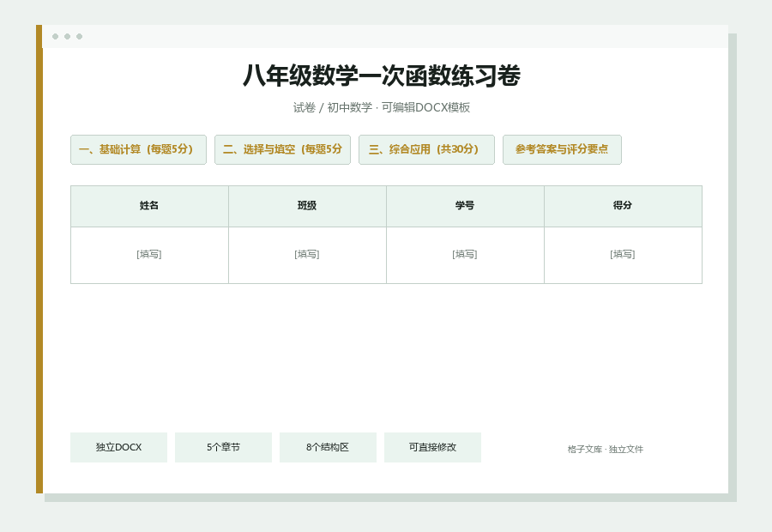Screen dimensions: 772x532
Task: Click the title 八年级数学一次函数练习卷
Action: (x=382, y=76)
